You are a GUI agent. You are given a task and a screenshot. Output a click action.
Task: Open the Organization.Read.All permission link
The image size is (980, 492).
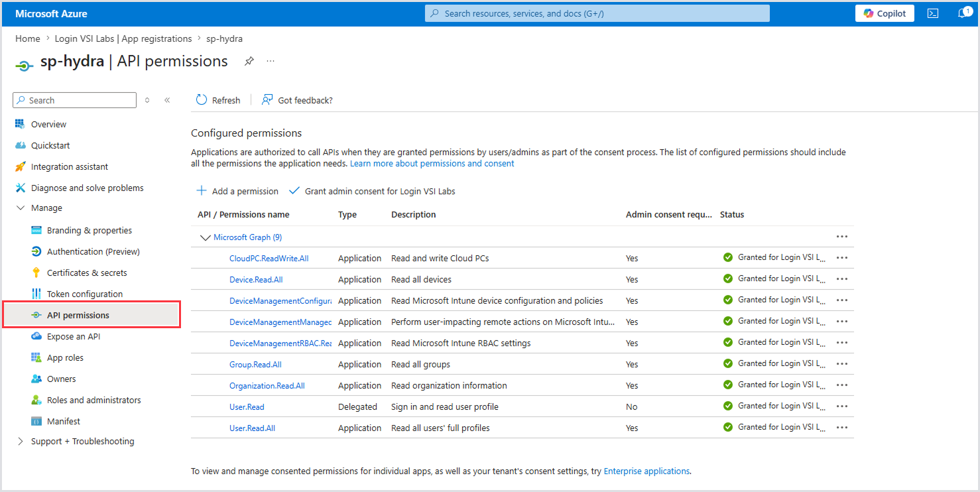(x=267, y=385)
